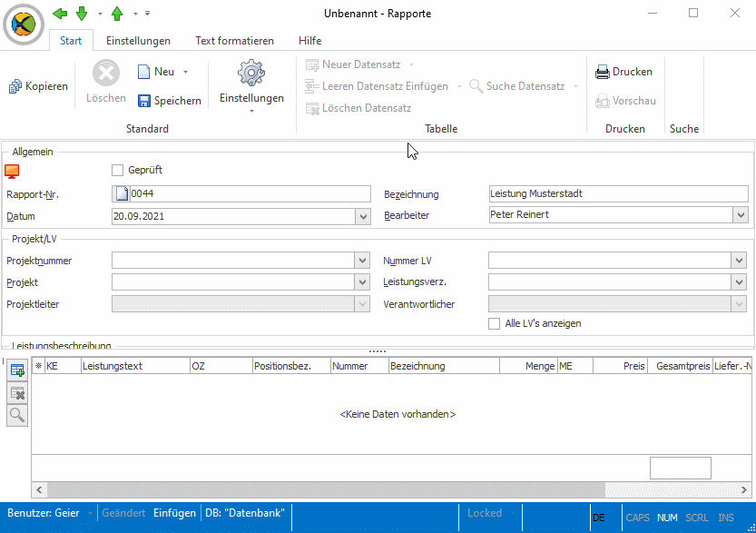Screen dimensions: 756x533
Task: Open the Projektnummer dropdown
Action: click(363, 261)
